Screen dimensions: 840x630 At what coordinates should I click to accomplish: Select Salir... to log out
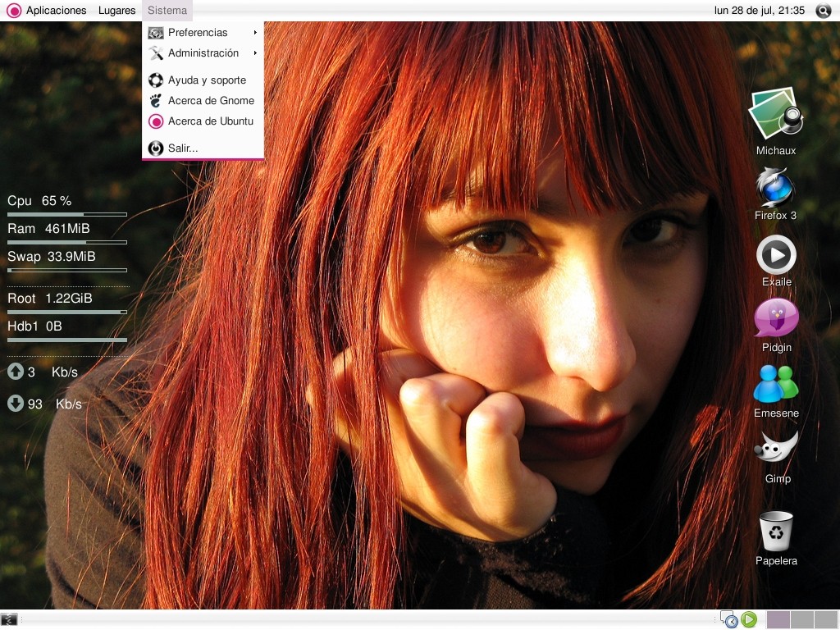coord(203,148)
